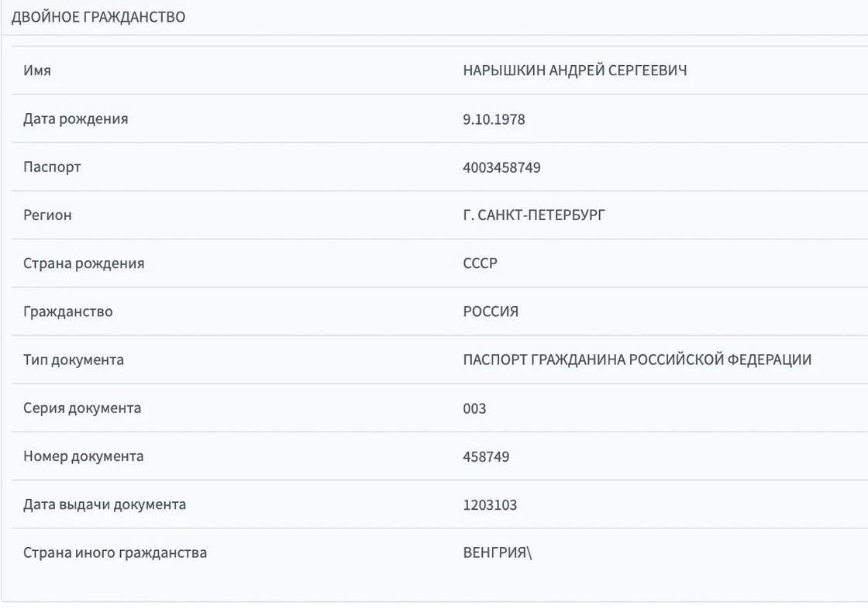Click the Дата рождения label
Screen dimensions: 868x616
tap(76, 119)
